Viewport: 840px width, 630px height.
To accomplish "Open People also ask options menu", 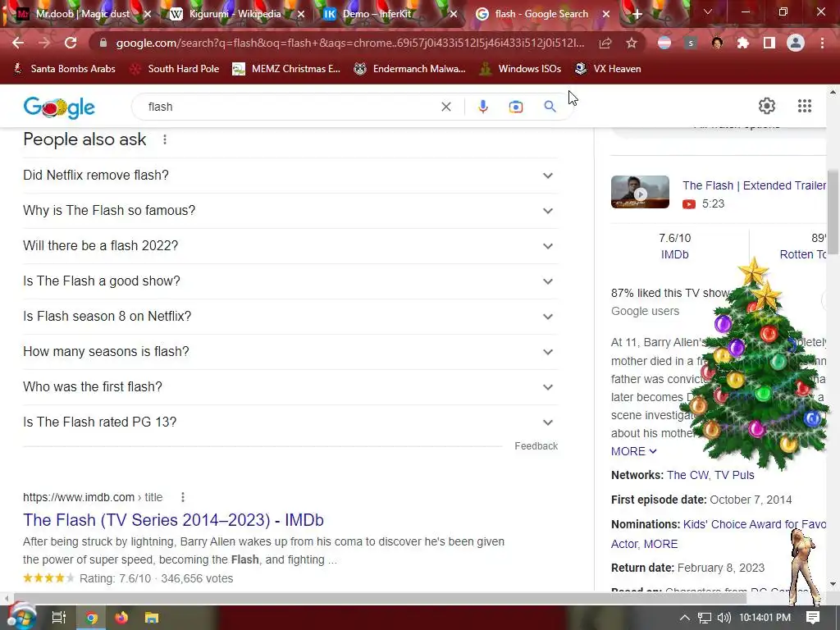I will 165,139.
